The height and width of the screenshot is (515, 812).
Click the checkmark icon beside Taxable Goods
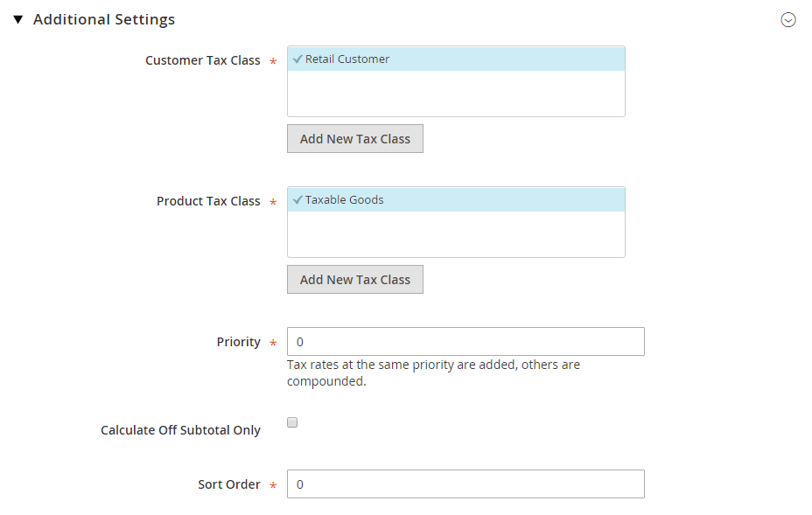coord(297,199)
